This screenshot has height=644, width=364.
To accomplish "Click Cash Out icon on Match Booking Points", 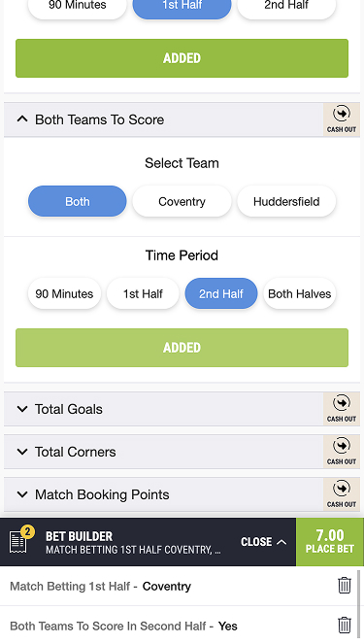I will tap(342, 494).
